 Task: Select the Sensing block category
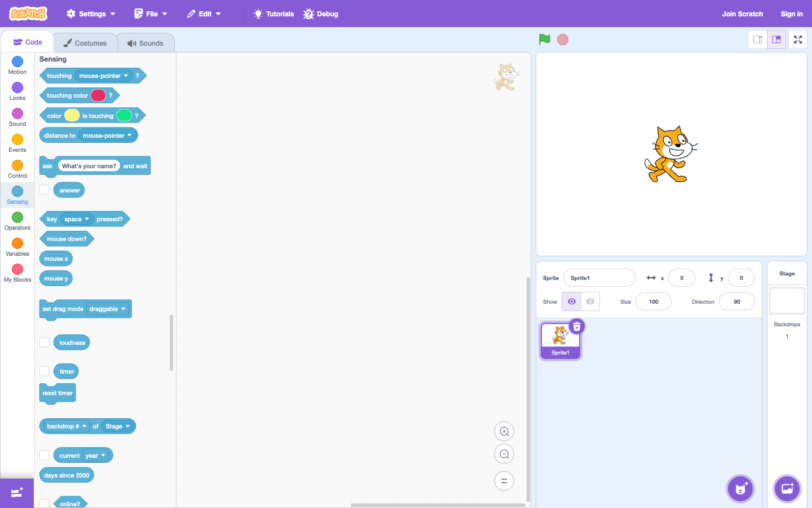pyautogui.click(x=17, y=195)
